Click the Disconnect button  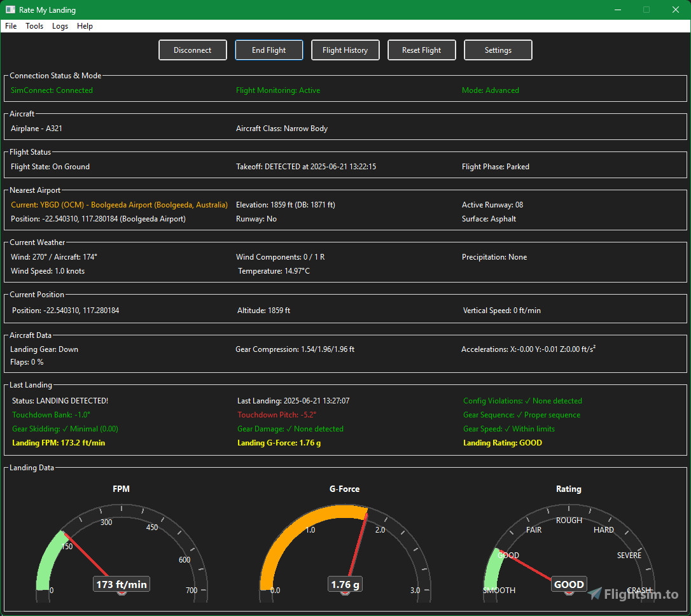pyautogui.click(x=192, y=50)
